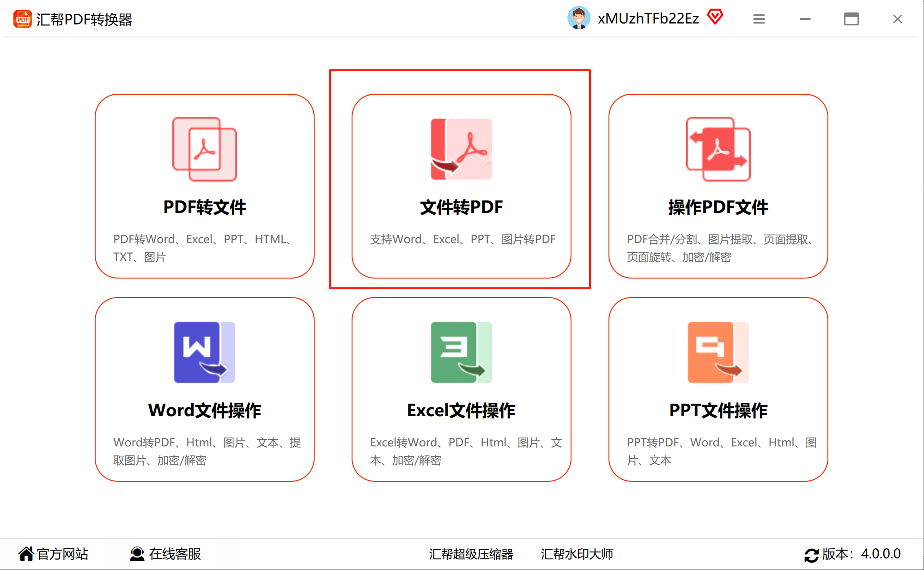Open 汇帮水印大师 link
924x570 pixels.
[577, 554]
